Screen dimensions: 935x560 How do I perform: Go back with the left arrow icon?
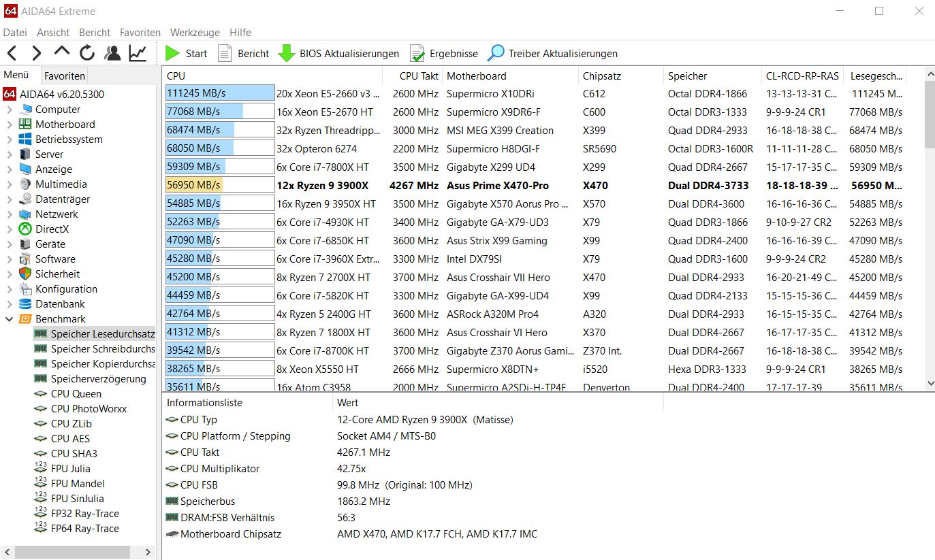(x=12, y=53)
